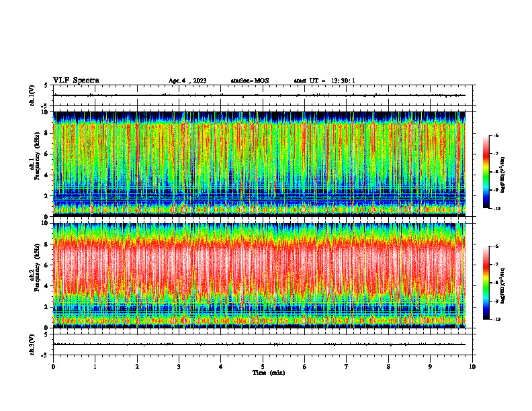Image resolution: width=532 pixels, height=411 pixels.
Task: Click the "ch.1(V)" axis label
Action: click(x=32, y=95)
